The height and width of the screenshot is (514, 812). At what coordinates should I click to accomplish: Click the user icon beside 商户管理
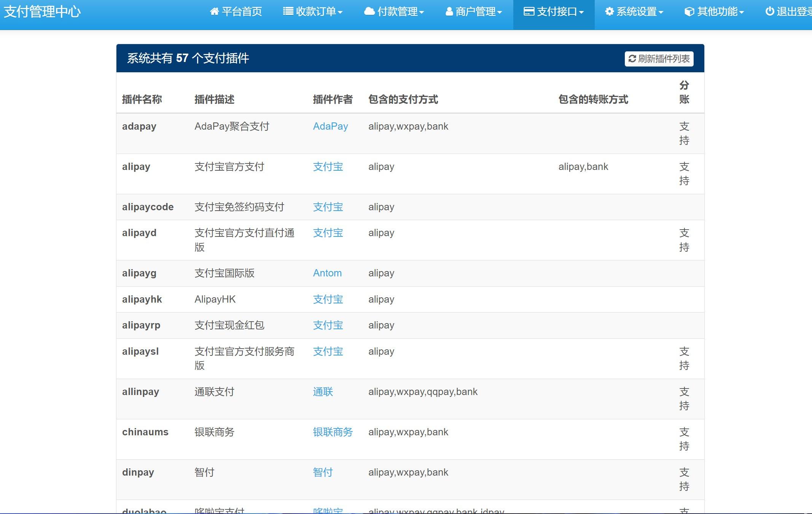point(449,12)
